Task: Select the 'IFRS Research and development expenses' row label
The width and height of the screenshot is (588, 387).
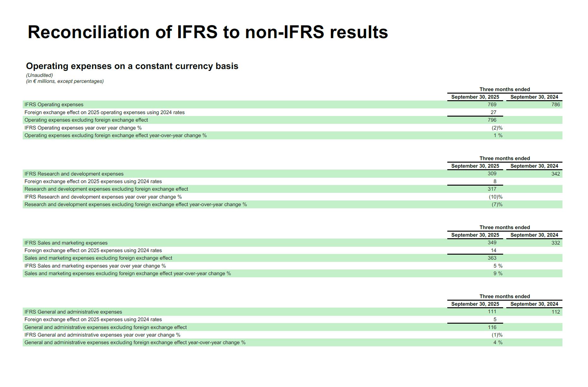Action: [x=74, y=174]
